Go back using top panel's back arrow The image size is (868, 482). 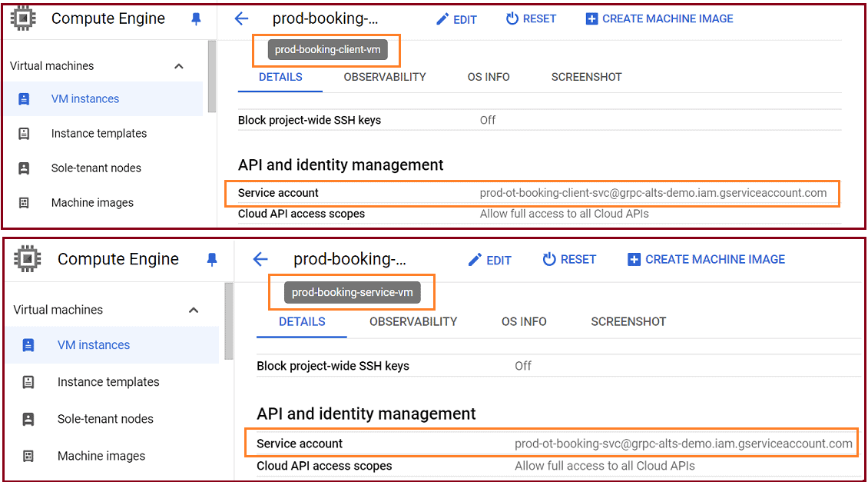coord(241,19)
